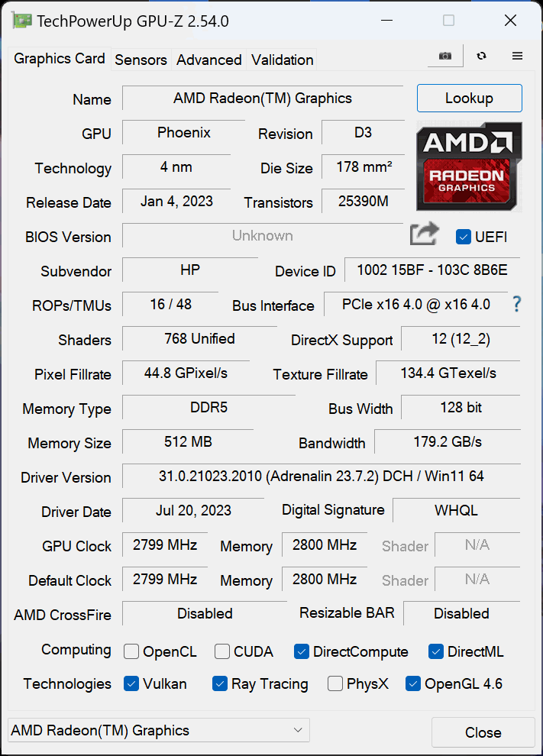Capture a screenshot using the camera icon
This screenshot has width=543, height=756.
(444, 56)
